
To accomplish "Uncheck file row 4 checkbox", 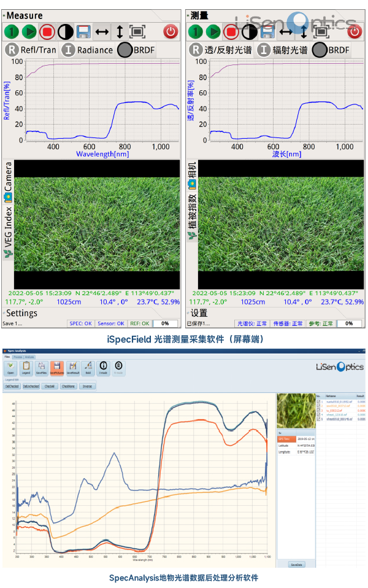I will point(318,415).
